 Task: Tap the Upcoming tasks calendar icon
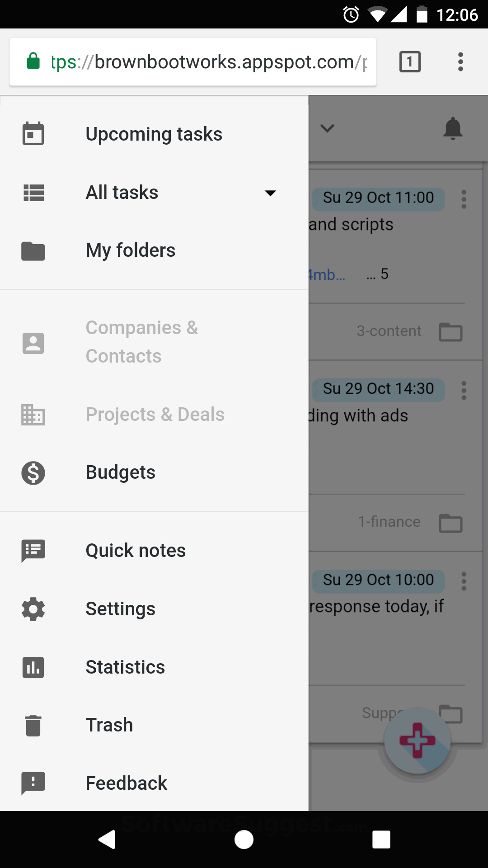coord(33,134)
